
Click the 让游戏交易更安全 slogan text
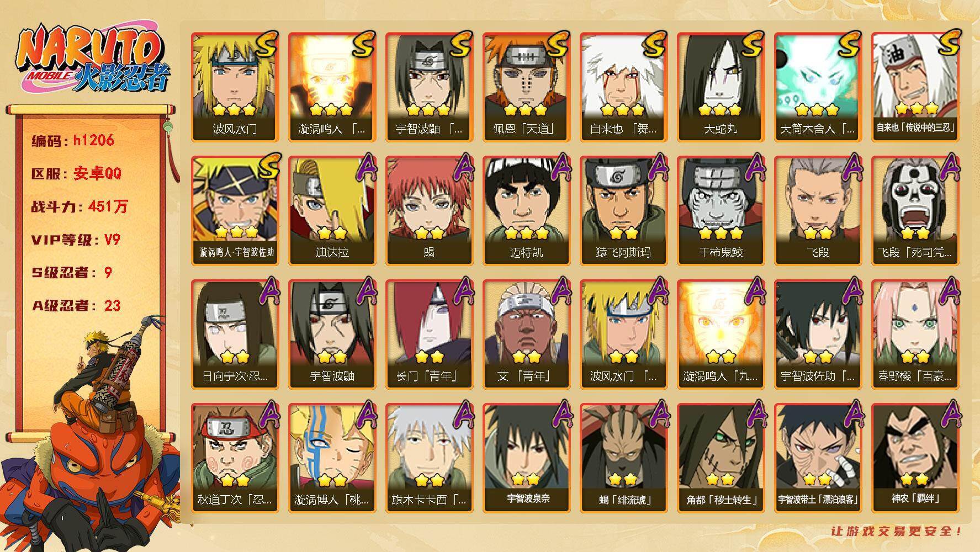coord(897,531)
